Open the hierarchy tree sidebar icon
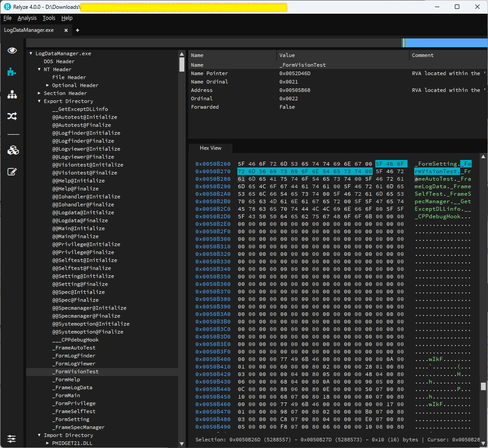This screenshot has width=488, height=448. pos(12,94)
